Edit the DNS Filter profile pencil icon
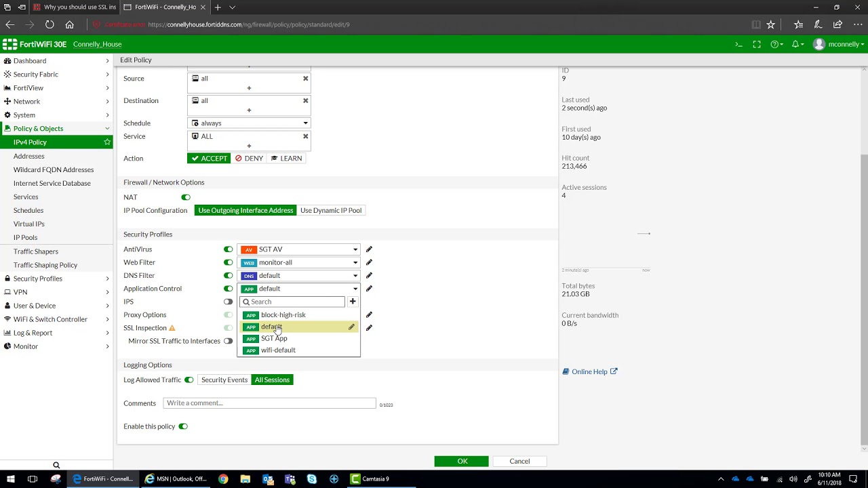 (x=369, y=275)
